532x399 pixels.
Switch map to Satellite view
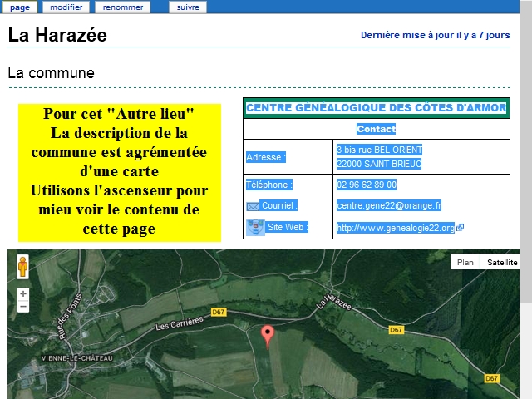501,262
